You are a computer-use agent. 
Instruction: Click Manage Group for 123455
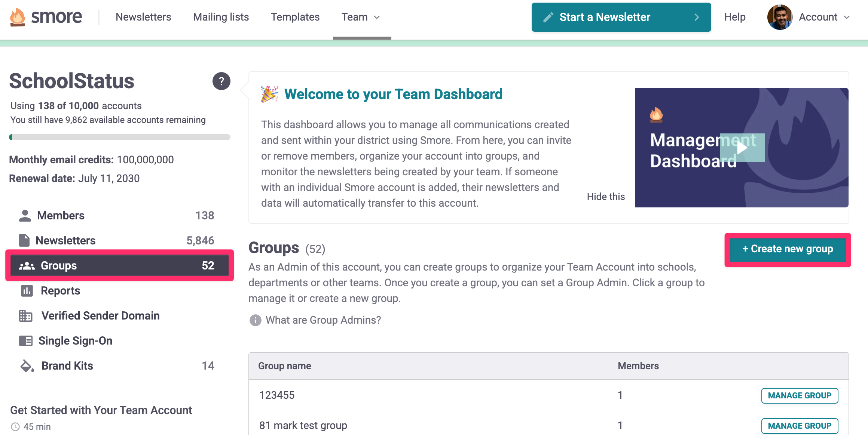pyautogui.click(x=800, y=395)
